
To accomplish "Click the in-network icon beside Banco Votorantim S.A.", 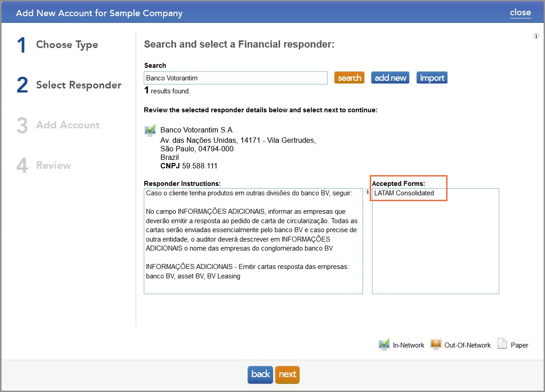I will click(150, 131).
